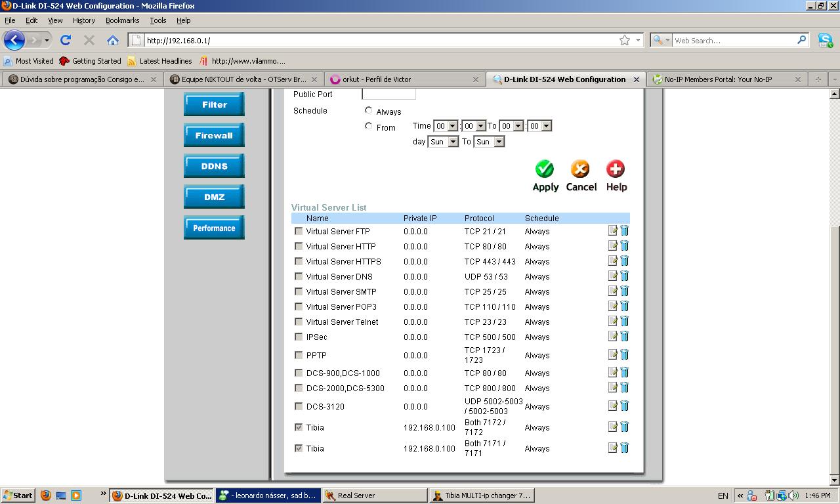Delete the Tibia 7171 entry
Viewport: 840px width, 504px height.
pyautogui.click(x=624, y=448)
